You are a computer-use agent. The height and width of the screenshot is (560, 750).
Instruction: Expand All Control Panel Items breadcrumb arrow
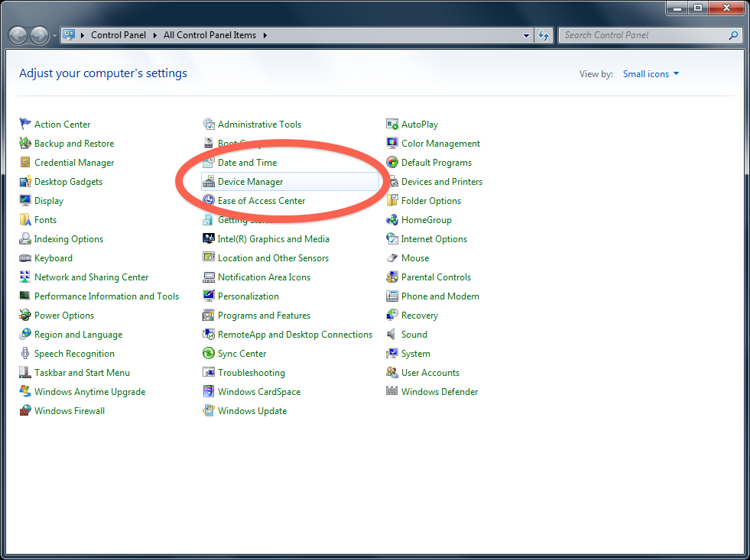264,34
